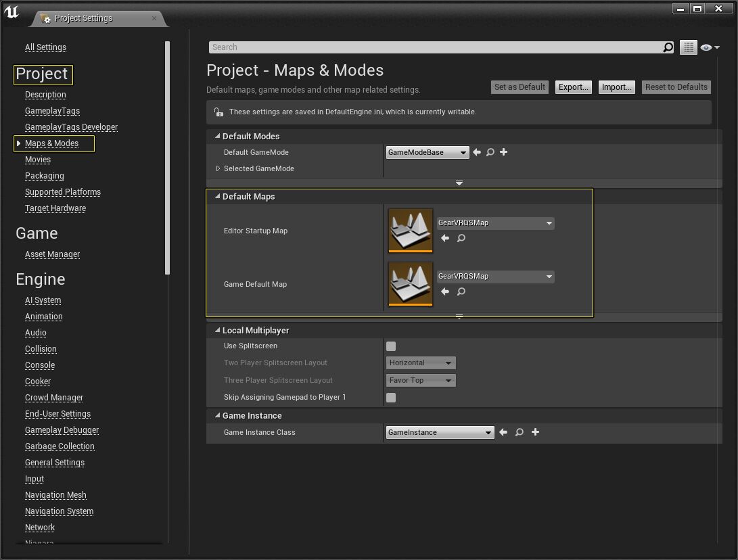The image size is (738, 560).
Task: Collapse the Default Modes section
Action: pos(217,136)
